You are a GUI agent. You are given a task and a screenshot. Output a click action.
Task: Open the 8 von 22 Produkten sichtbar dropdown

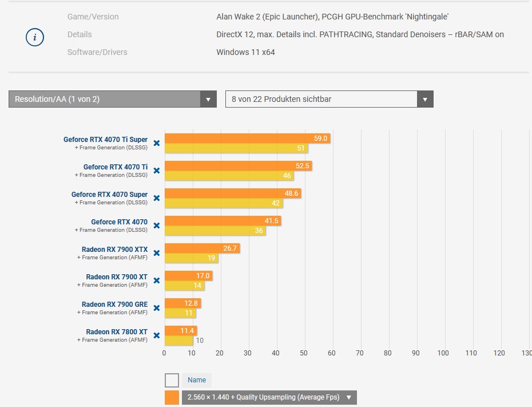click(329, 99)
